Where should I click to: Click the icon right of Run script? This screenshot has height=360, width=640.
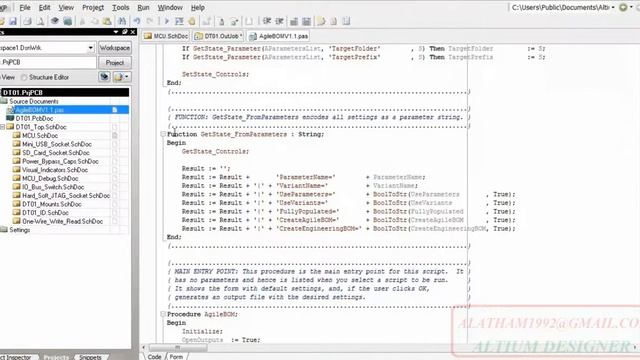click(179, 21)
